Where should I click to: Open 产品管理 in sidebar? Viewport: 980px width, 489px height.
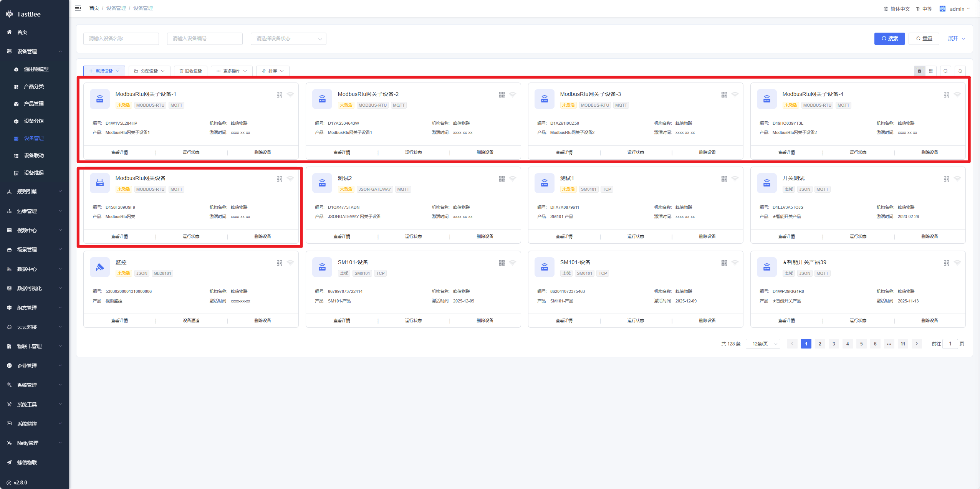(x=34, y=104)
